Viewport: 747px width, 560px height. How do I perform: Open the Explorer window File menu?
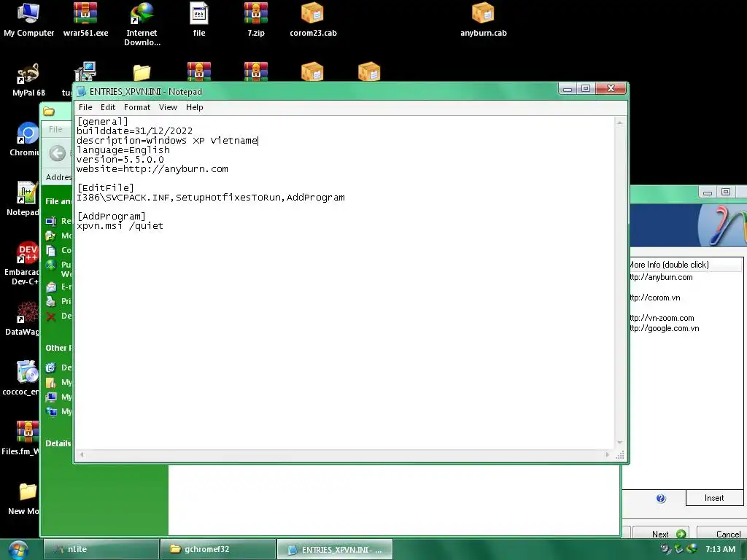55,129
